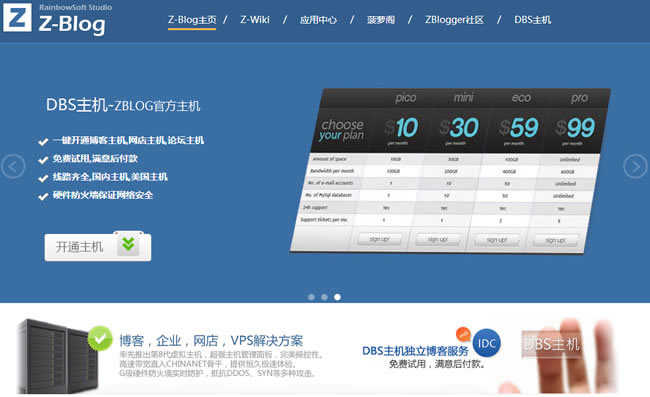The image size is (650, 397).
Task: Click sign up under mini plan
Action: click(x=438, y=240)
